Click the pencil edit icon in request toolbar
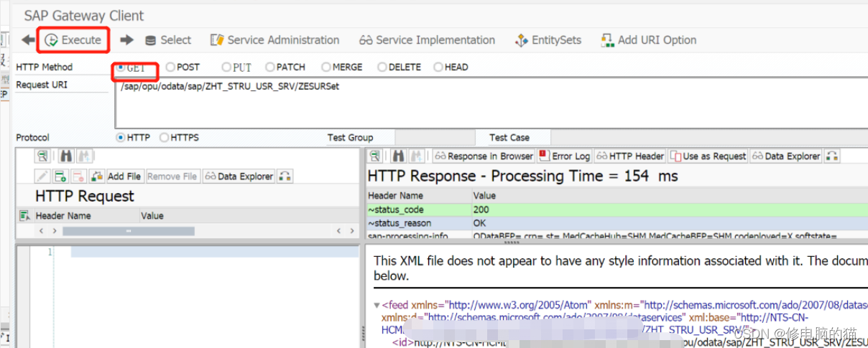The image size is (868, 348). click(43, 177)
